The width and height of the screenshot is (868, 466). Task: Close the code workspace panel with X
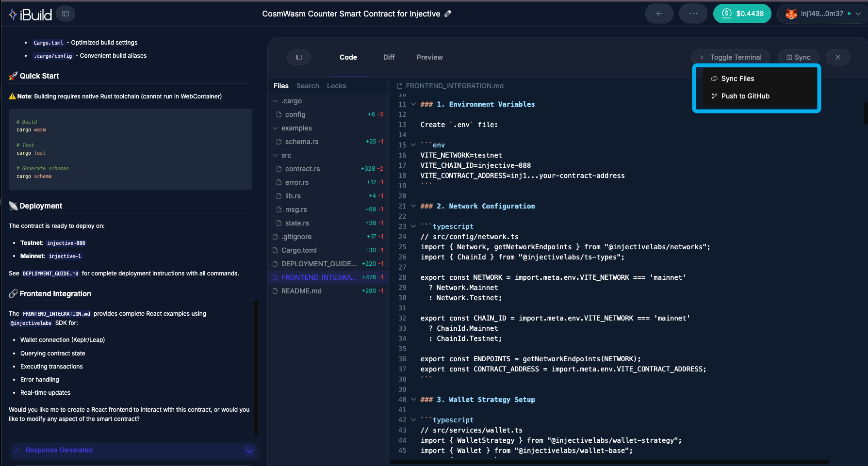[x=837, y=57]
